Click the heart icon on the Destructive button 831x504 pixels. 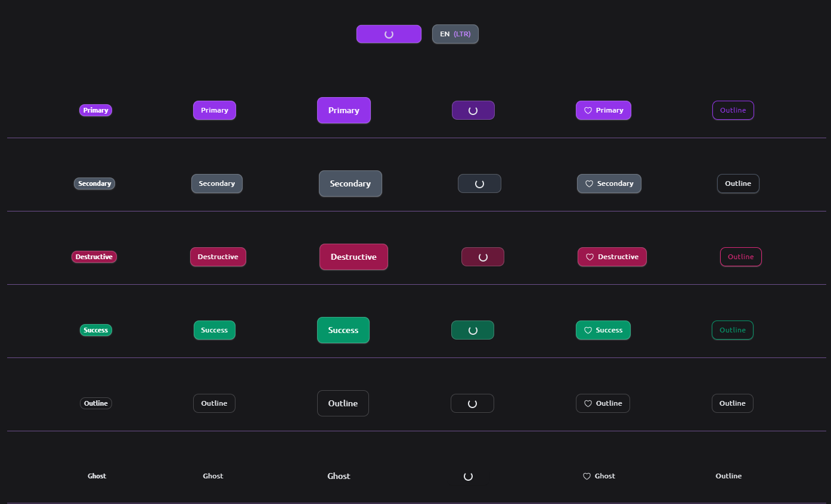click(590, 257)
